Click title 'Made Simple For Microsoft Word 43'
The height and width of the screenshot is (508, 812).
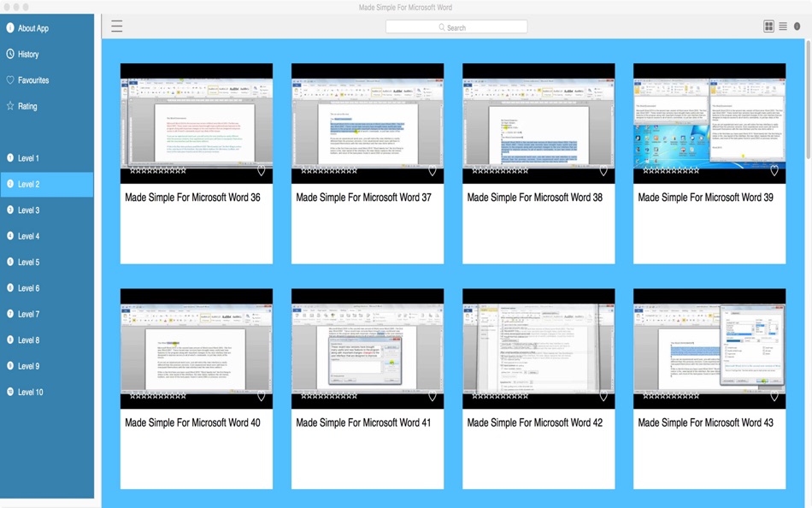point(705,423)
